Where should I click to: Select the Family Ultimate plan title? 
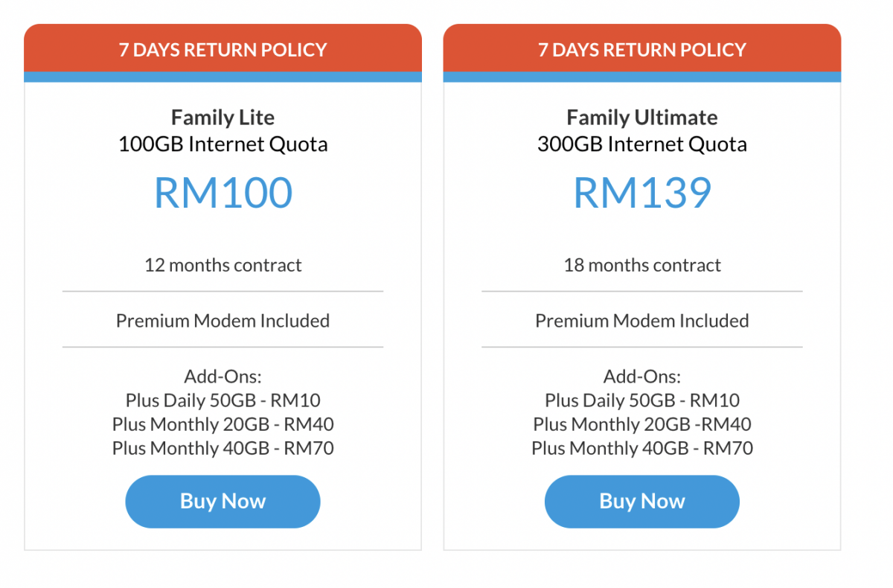point(641,117)
